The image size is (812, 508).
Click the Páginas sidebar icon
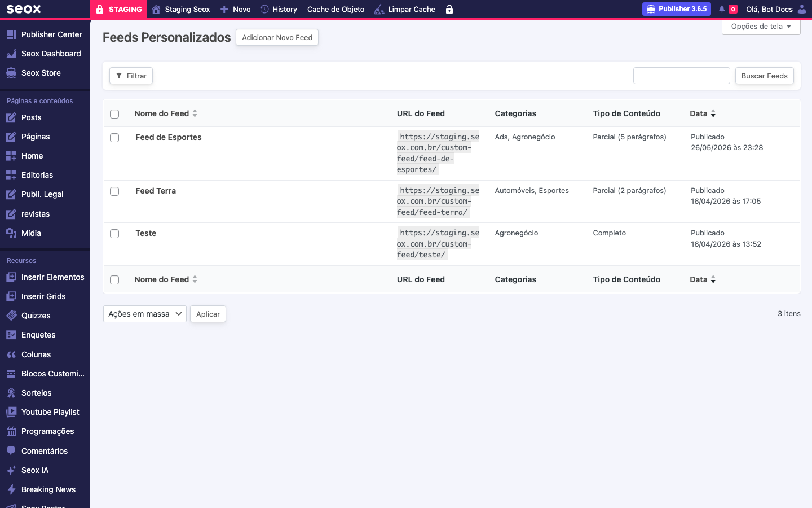pyautogui.click(x=11, y=137)
